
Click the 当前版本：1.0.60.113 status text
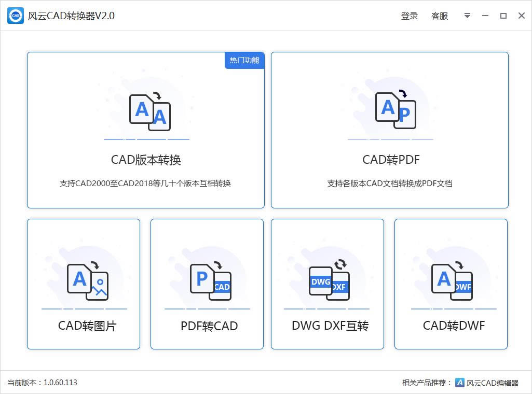(x=42, y=383)
